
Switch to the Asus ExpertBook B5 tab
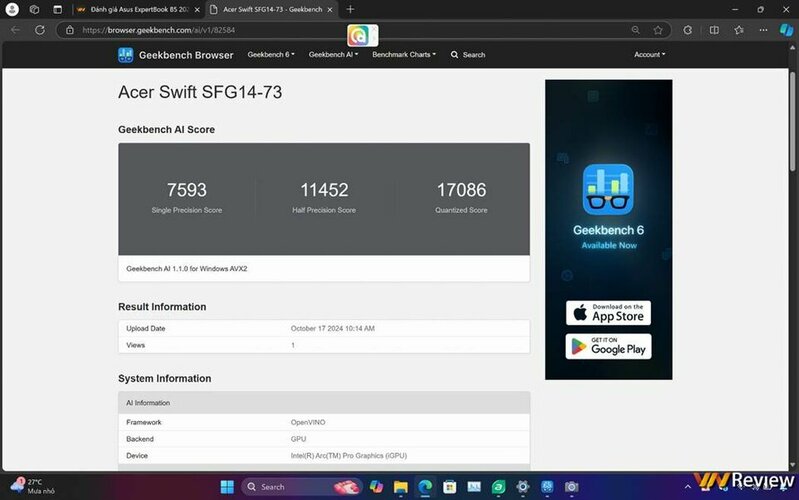click(137, 9)
